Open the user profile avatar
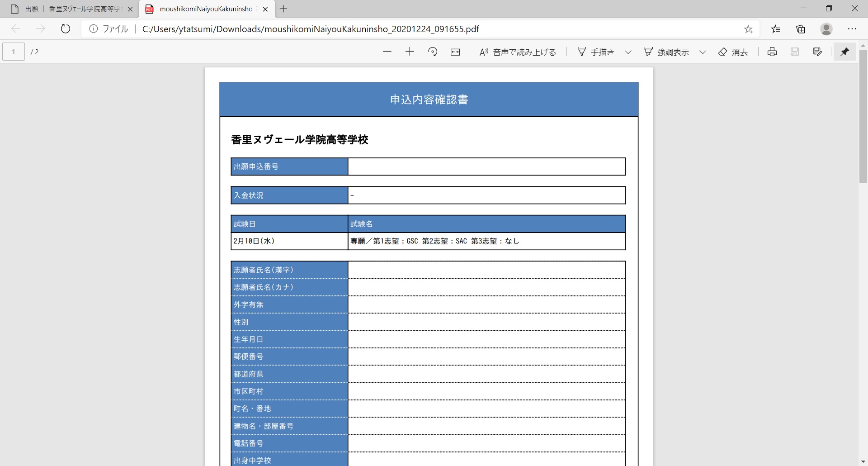 pos(826,29)
